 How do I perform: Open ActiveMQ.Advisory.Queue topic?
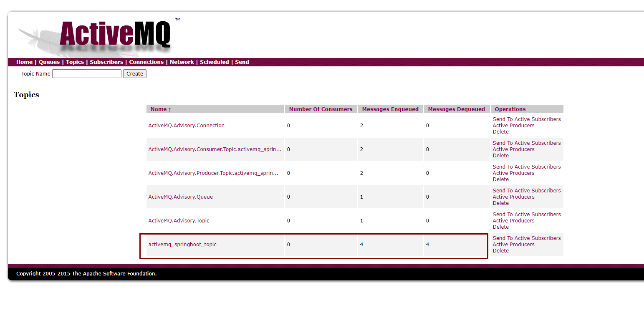point(180,197)
